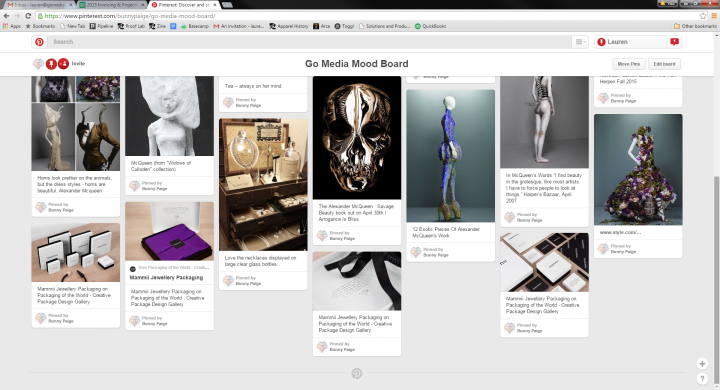
Task: Open the QuickBooks bookmark
Action: tap(431, 26)
